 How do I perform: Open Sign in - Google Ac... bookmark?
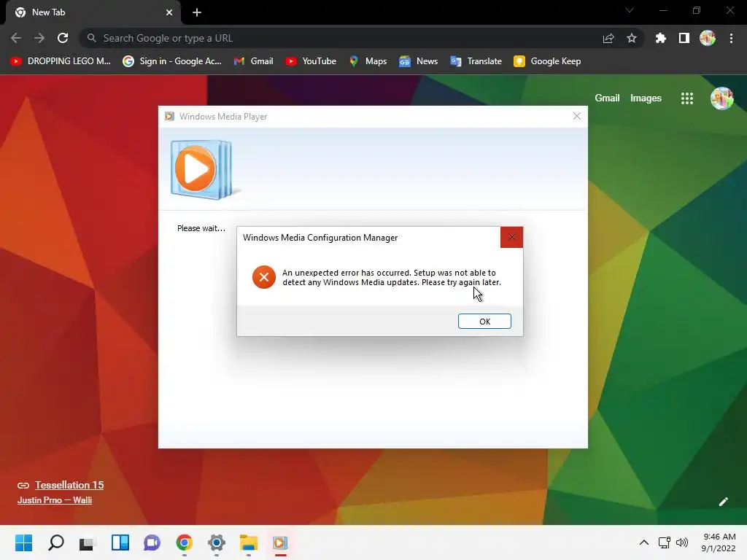coord(172,61)
